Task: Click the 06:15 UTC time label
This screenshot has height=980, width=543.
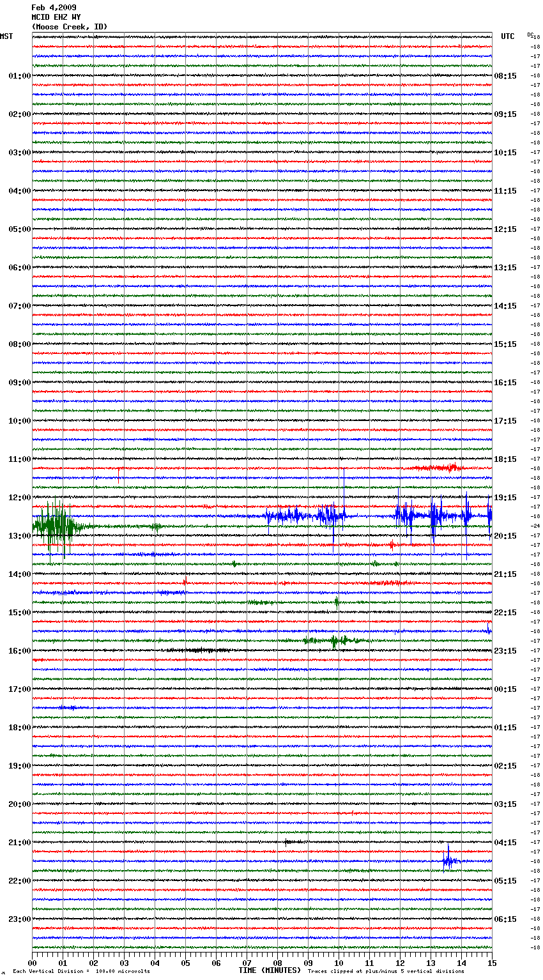Action: click(x=505, y=919)
